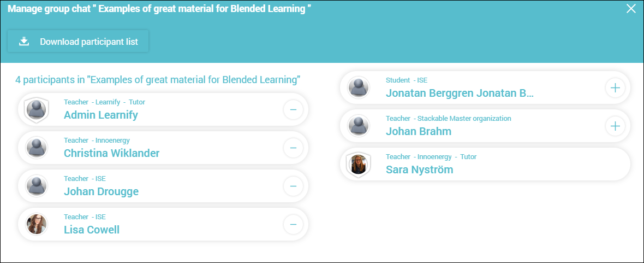Click minus icon next to Johan Drougge
This screenshot has width=644, height=263.
[x=293, y=186]
